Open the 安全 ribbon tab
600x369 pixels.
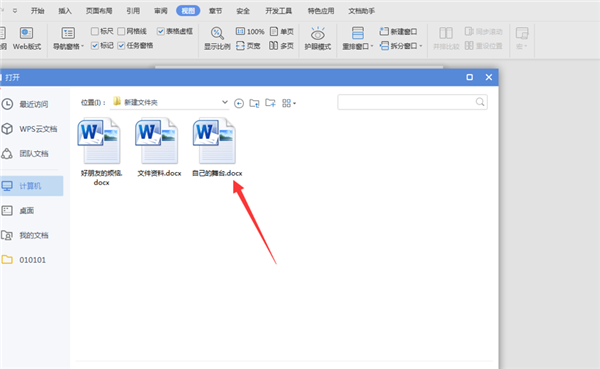tap(243, 11)
